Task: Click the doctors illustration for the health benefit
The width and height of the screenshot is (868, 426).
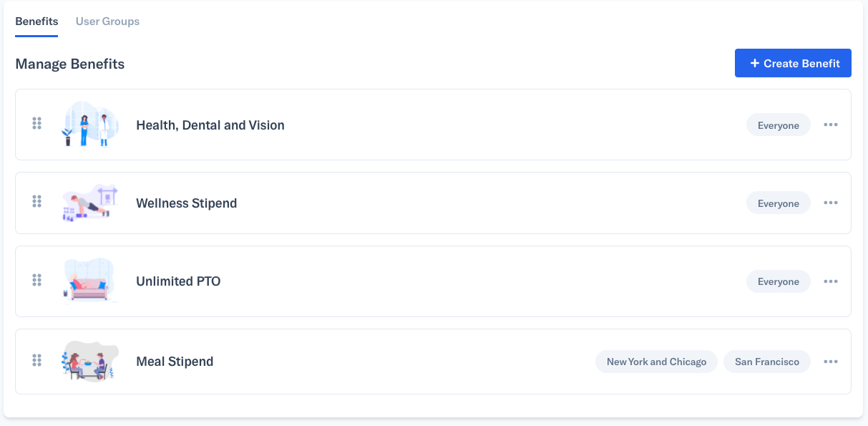Action: (x=89, y=125)
